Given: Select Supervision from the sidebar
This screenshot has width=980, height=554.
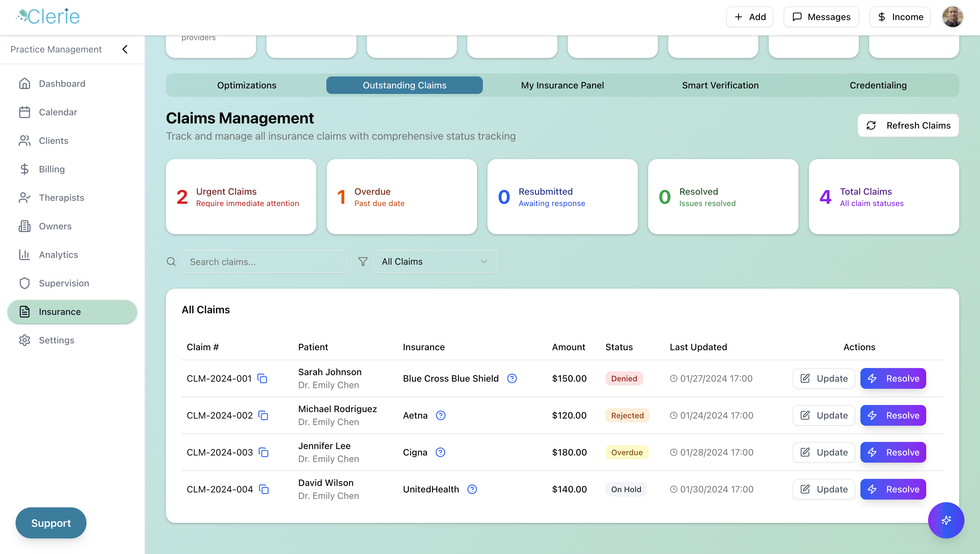Looking at the screenshot, I should coord(64,283).
